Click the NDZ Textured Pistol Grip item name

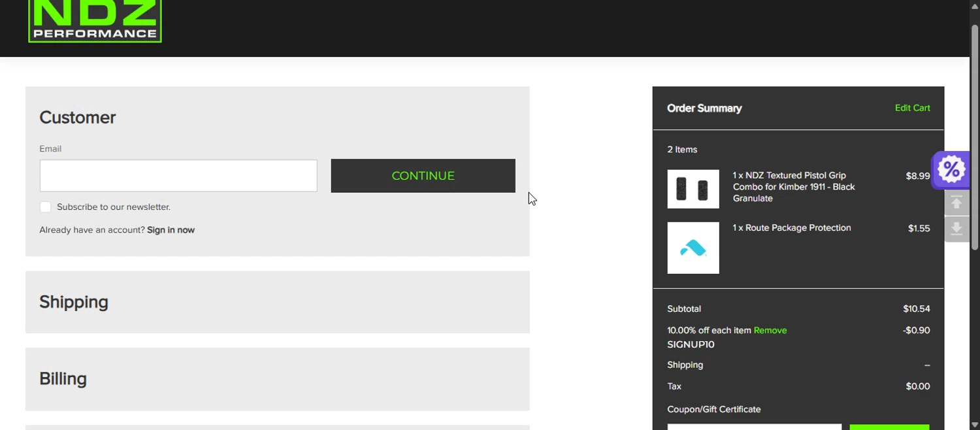tap(794, 187)
